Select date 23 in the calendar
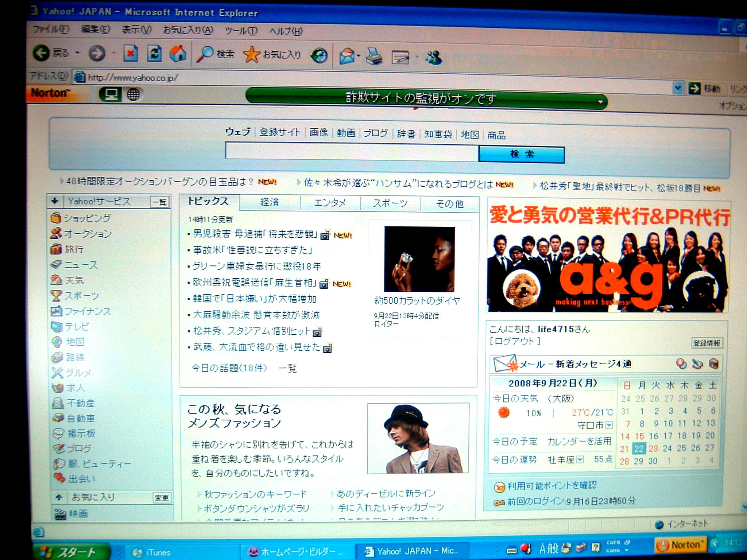The width and height of the screenshot is (747, 560). pos(653,448)
